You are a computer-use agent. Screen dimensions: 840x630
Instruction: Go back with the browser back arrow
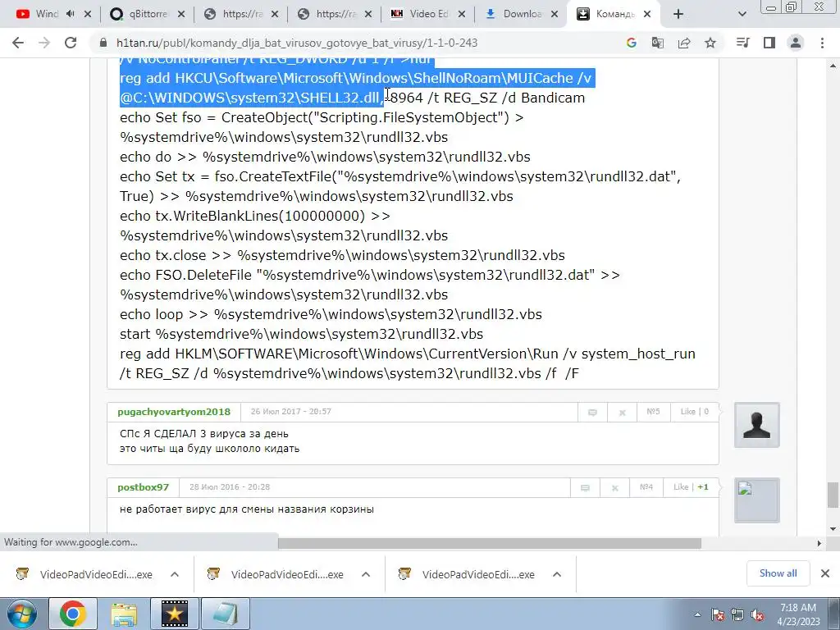pos(18,43)
